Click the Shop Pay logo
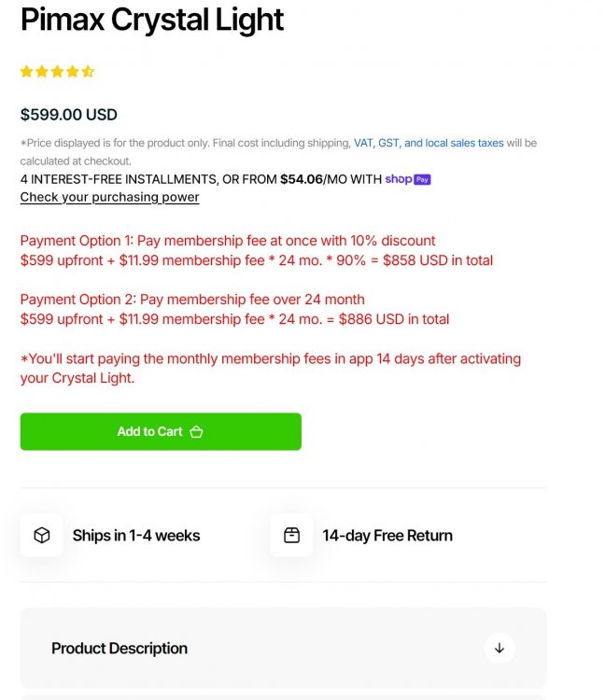Image resolution: width=605 pixels, height=700 pixels. 408,179
